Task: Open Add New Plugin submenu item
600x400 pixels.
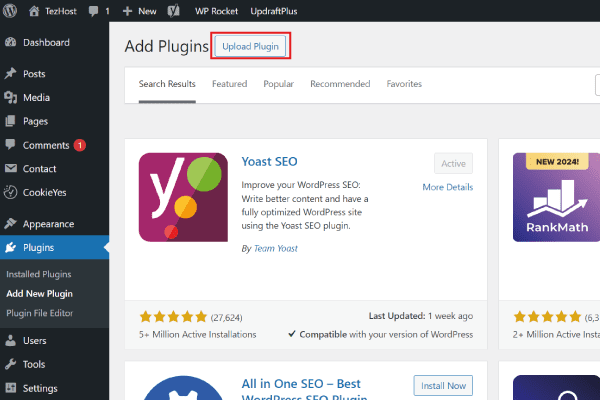Action: (x=39, y=294)
